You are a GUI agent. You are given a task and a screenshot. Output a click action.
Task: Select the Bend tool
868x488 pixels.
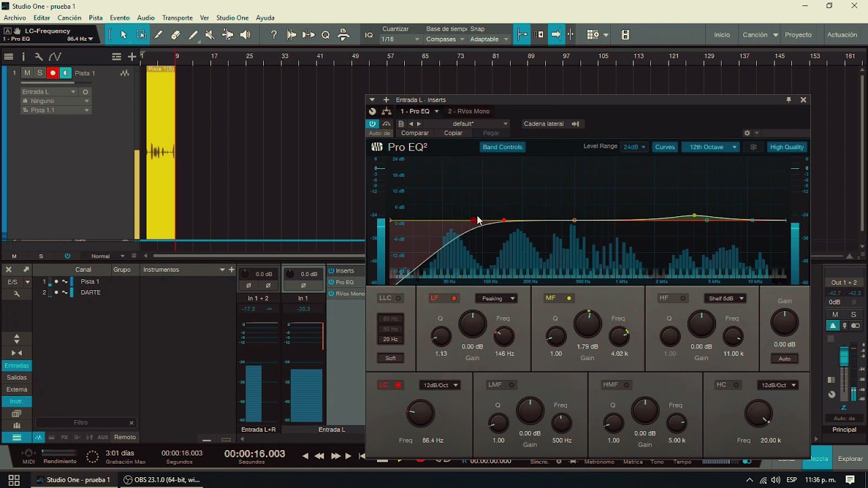(x=227, y=35)
